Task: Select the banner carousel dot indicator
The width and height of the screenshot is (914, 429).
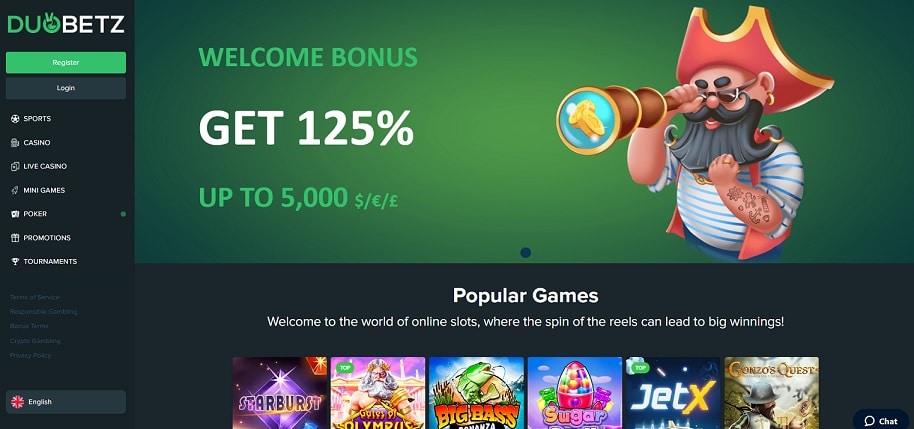Action: click(x=525, y=252)
